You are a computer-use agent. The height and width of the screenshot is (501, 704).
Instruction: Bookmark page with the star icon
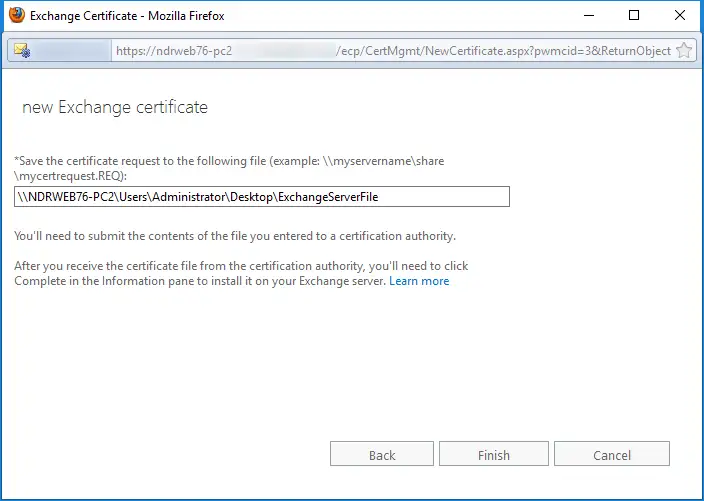(x=684, y=50)
